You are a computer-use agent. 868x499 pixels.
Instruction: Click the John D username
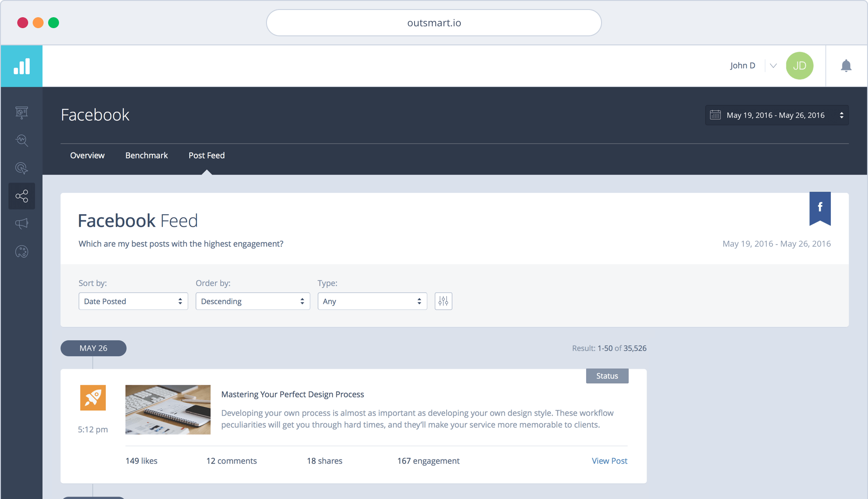743,66
